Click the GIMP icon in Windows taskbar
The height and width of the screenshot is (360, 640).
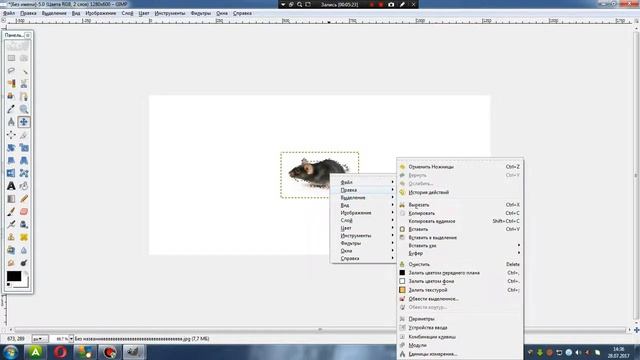(133, 352)
